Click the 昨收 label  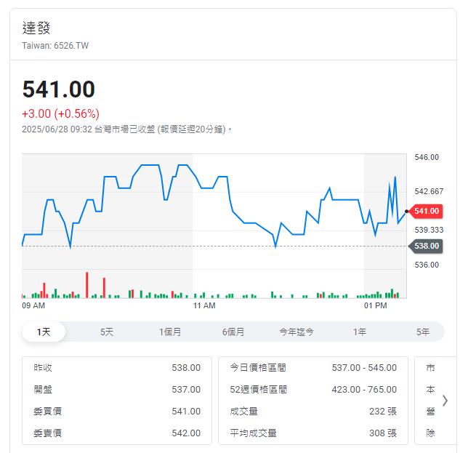pos(43,368)
